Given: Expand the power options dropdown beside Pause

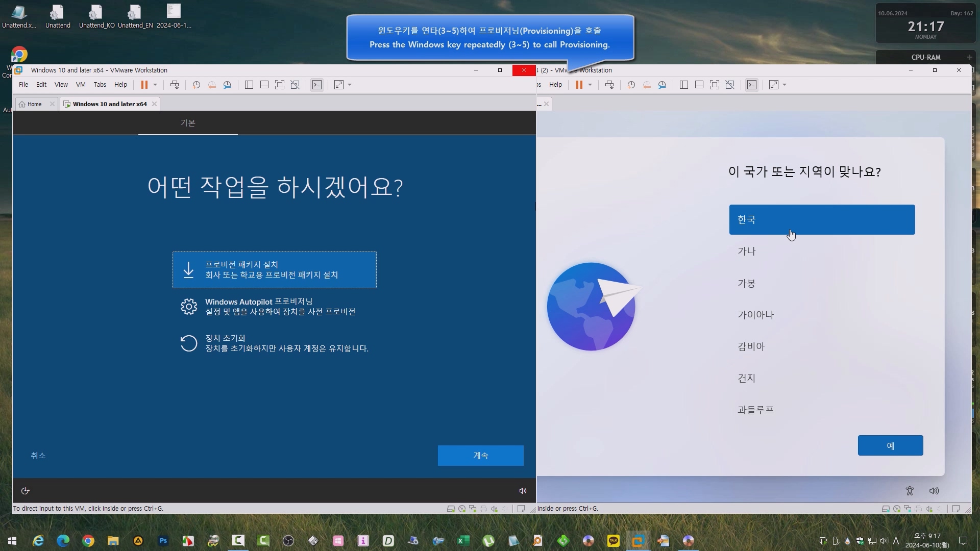Looking at the screenshot, I should coord(155,85).
